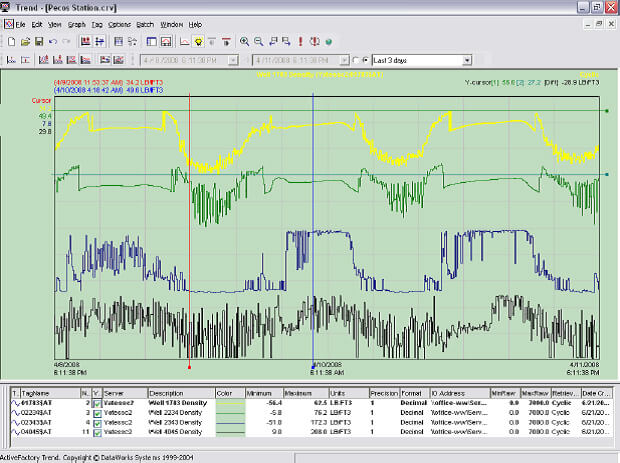This screenshot has width=620, height=463.
Task: Click the lower teal Y-cursor handle
Action: pos(607,174)
